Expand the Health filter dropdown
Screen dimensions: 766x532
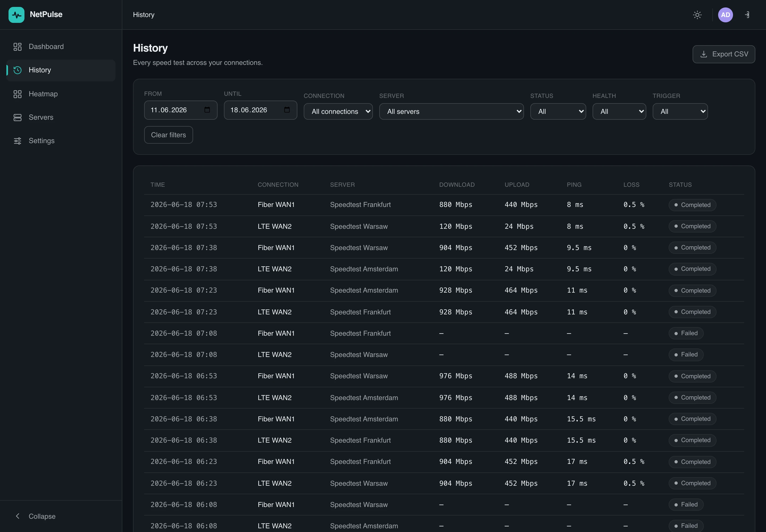coord(619,112)
